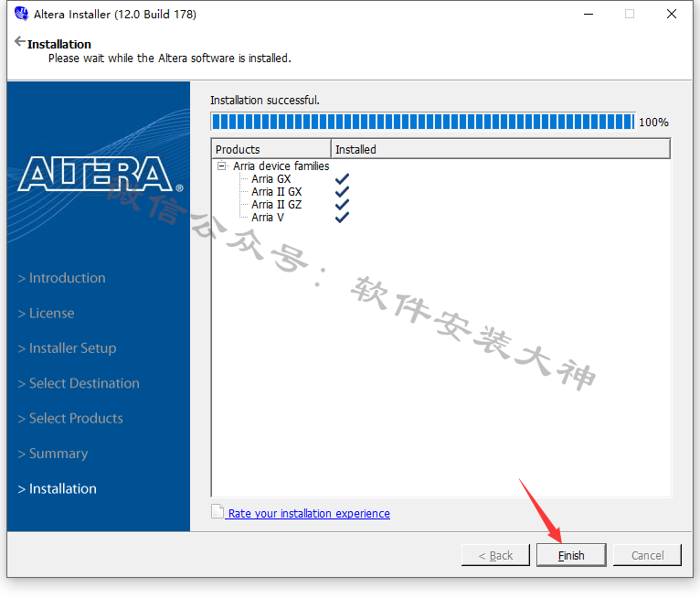The height and width of the screenshot is (609, 700).
Task: Select the Arria device families row
Action: (281, 166)
